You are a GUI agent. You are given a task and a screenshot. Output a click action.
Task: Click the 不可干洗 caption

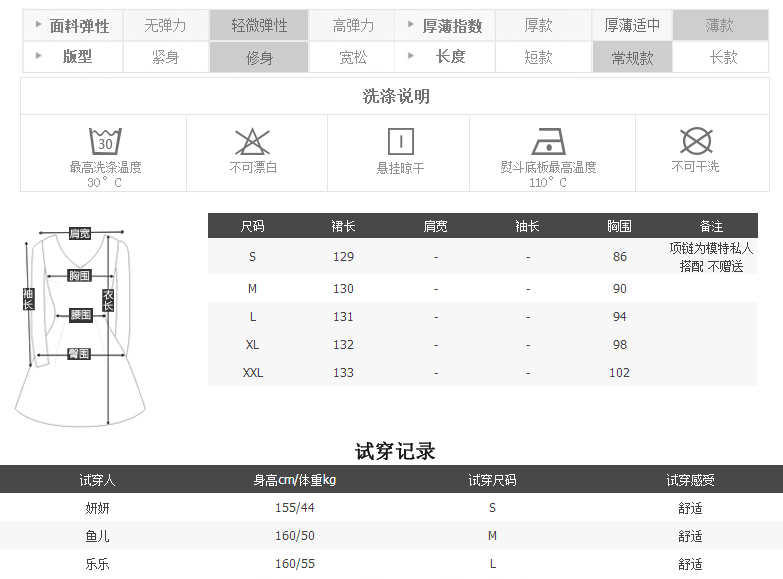pos(696,166)
